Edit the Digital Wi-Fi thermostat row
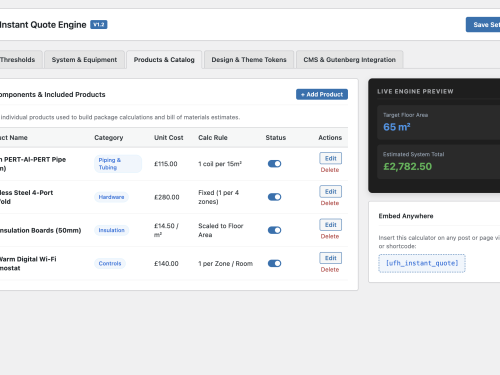The height and width of the screenshot is (375, 500). point(331,258)
